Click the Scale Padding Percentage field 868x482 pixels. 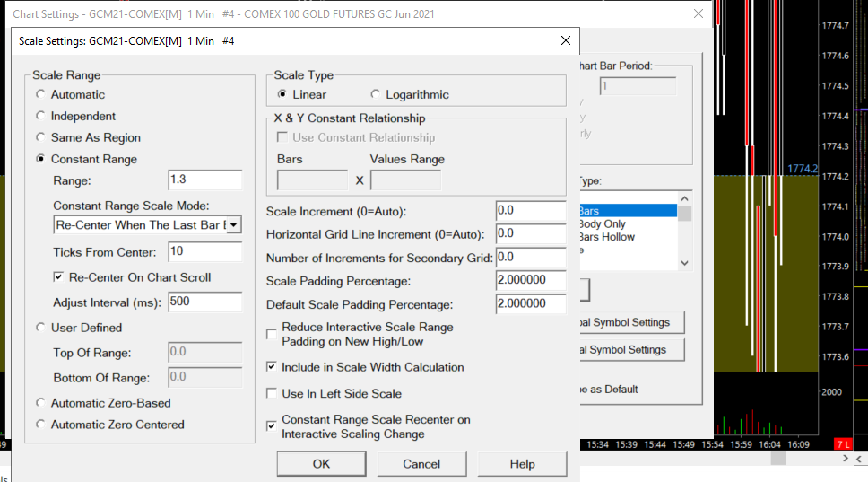[x=530, y=281]
